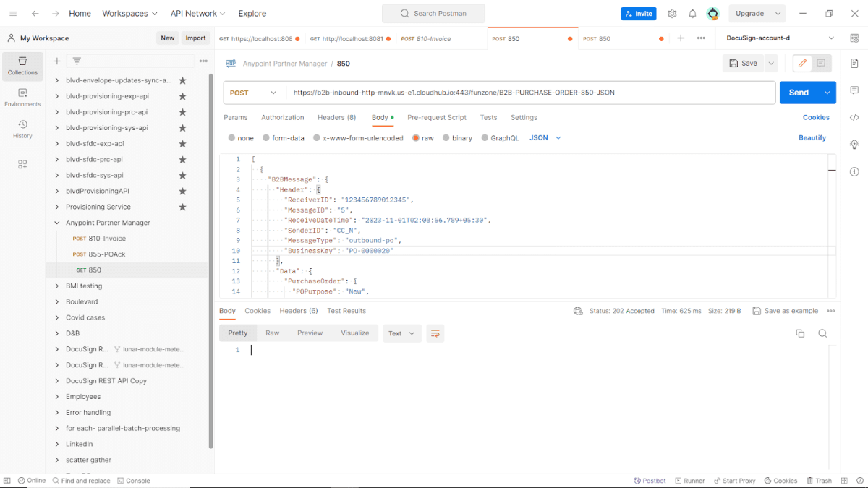Collapse the Anypoint Partner Manager collection

click(58, 223)
